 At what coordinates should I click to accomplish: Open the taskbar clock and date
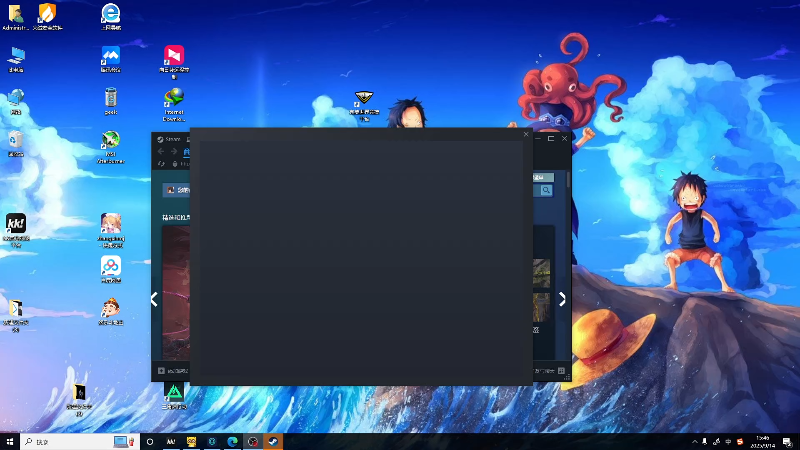[763, 442]
